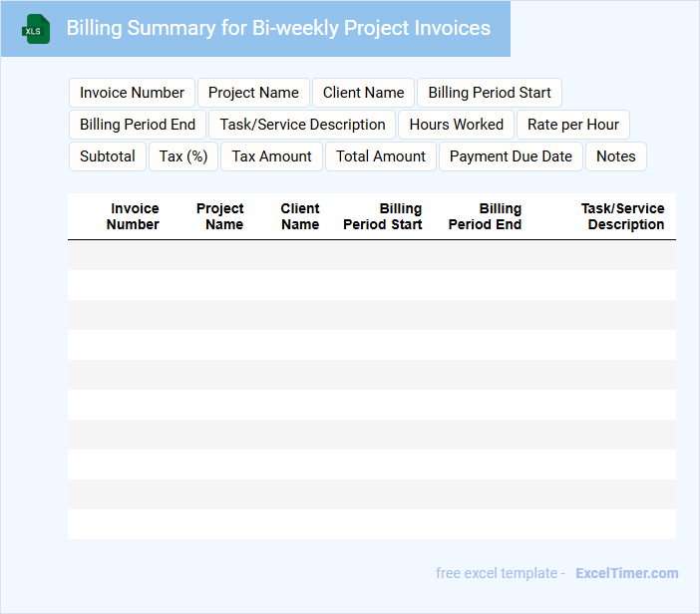This screenshot has width=700, height=614.
Task: Select the Rate per Hour tag
Action: (573, 125)
